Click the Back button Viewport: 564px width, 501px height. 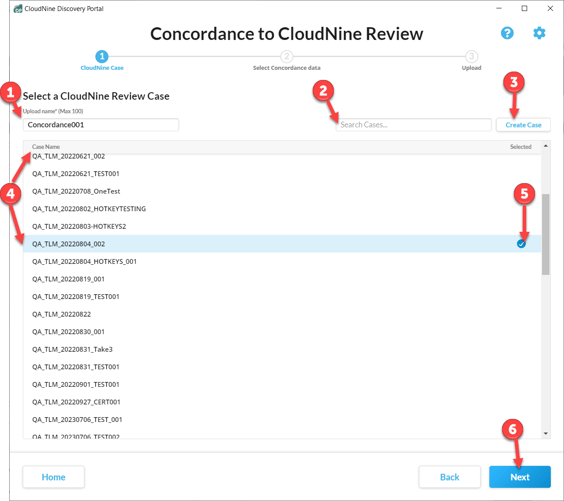pyautogui.click(x=450, y=477)
